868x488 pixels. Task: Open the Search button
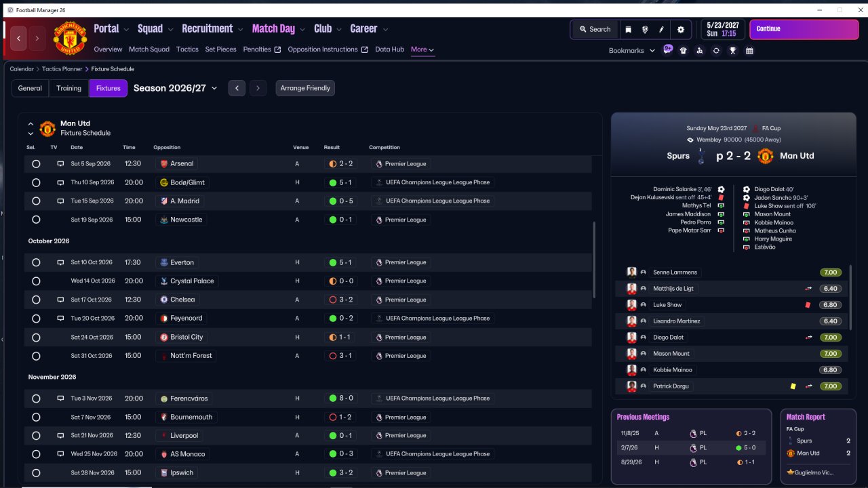pyautogui.click(x=595, y=29)
